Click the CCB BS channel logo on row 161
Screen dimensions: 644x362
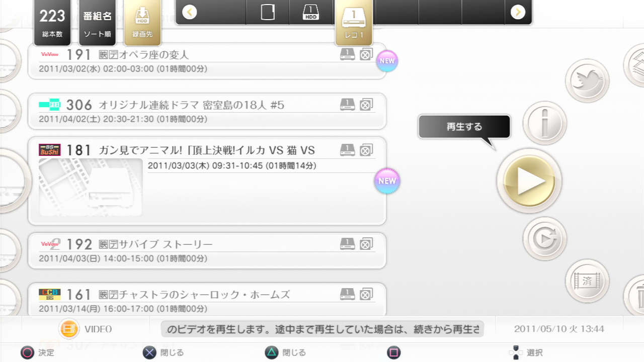point(50,294)
